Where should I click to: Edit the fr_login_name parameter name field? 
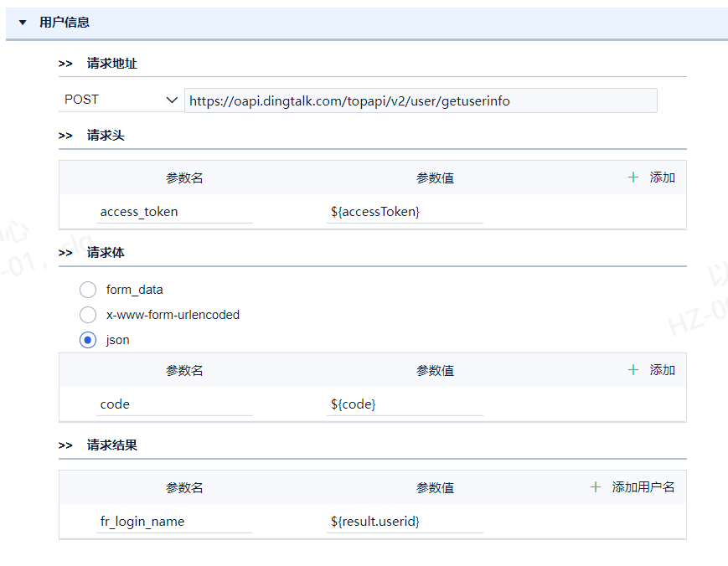pos(174,522)
